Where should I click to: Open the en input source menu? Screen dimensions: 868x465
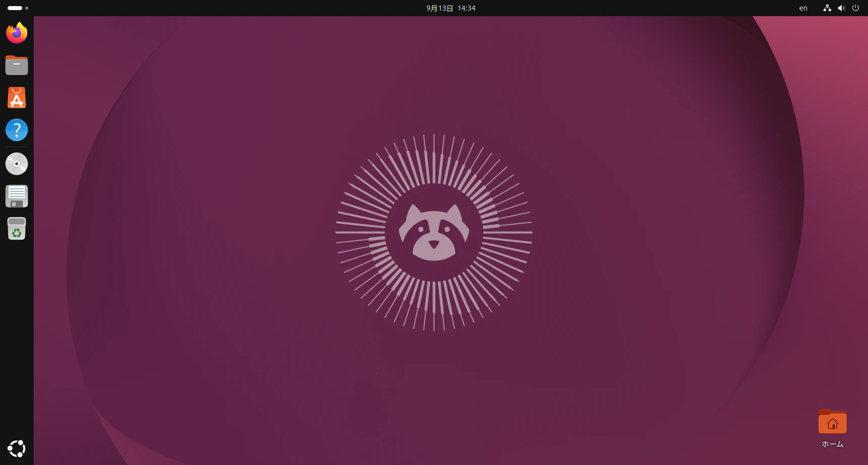(x=803, y=8)
